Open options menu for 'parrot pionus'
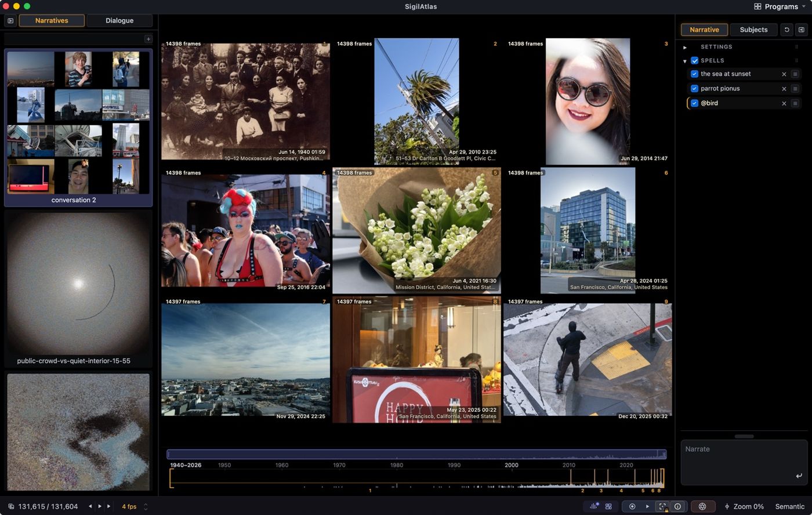The image size is (812, 515). (x=795, y=89)
